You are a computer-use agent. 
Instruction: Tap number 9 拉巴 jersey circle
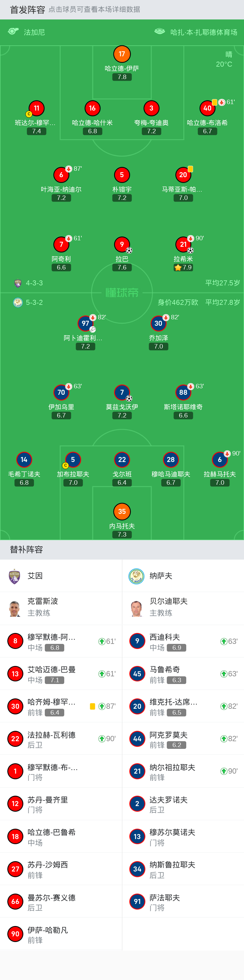click(122, 245)
